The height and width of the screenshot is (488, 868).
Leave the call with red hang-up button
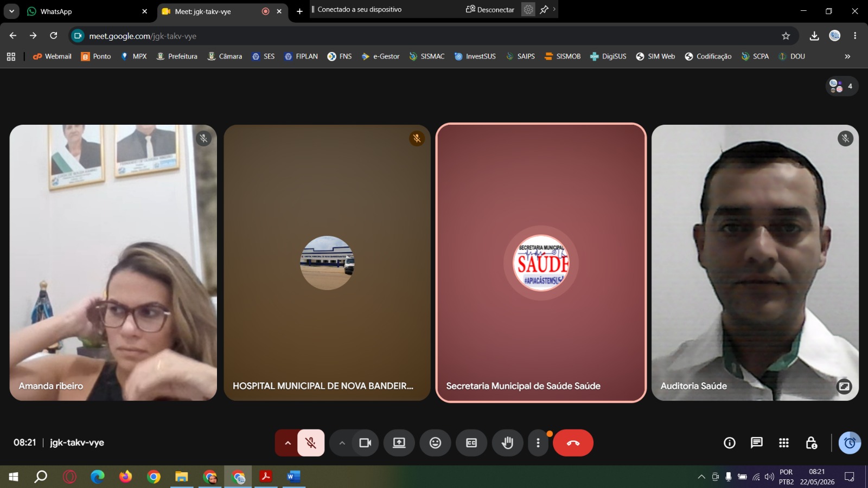[x=573, y=443]
